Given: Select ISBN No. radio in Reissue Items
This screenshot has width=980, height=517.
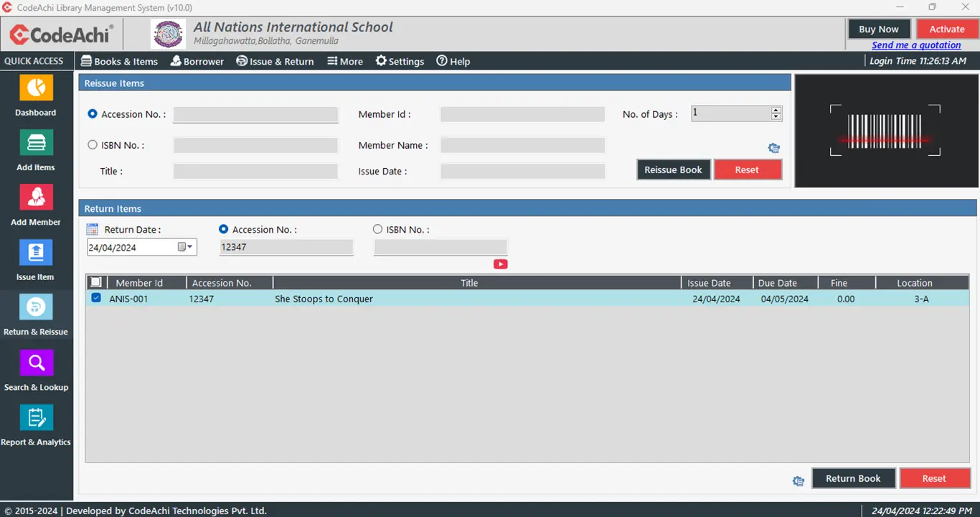Looking at the screenshot, I should 93,145.
